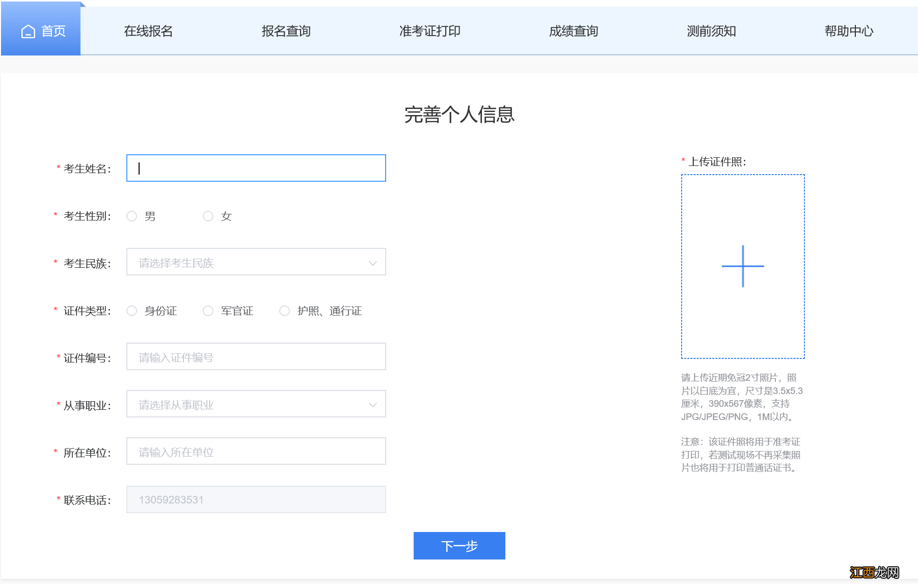Open the 在线报名 tab
Screen dimensions: 918x588
(x=148, y=31)
